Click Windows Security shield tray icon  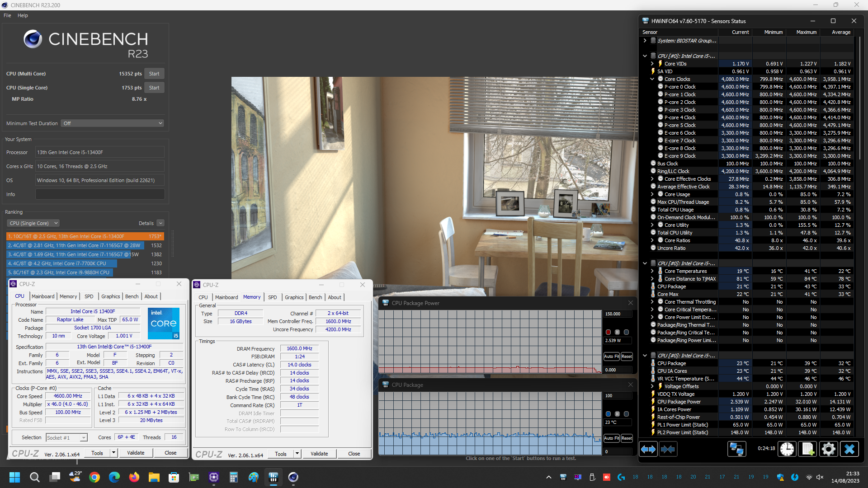point(780,477)
